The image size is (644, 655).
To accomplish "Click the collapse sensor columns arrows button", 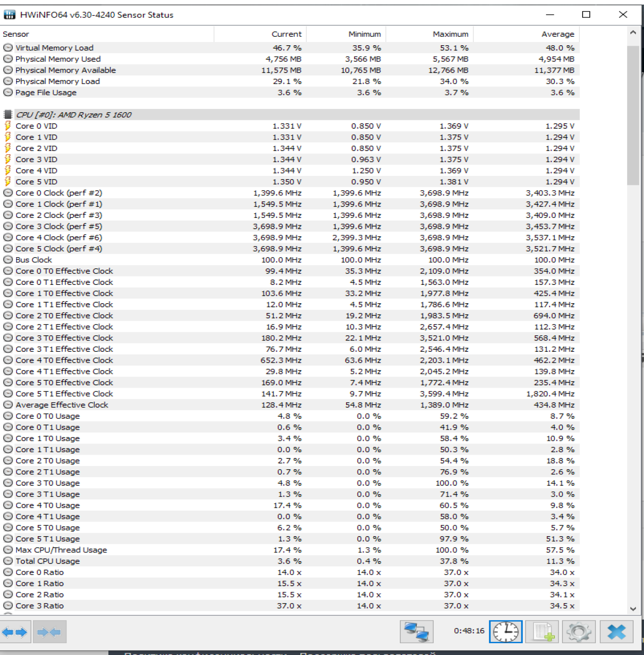I will click(x=49, y=632).
